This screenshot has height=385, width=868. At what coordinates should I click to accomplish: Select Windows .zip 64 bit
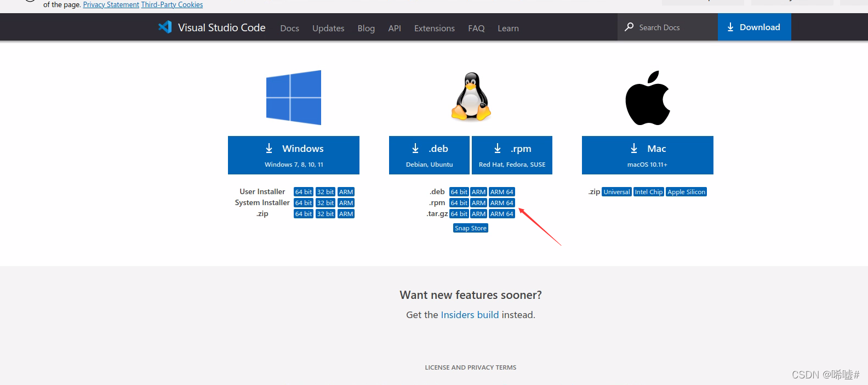click(304, 214)
